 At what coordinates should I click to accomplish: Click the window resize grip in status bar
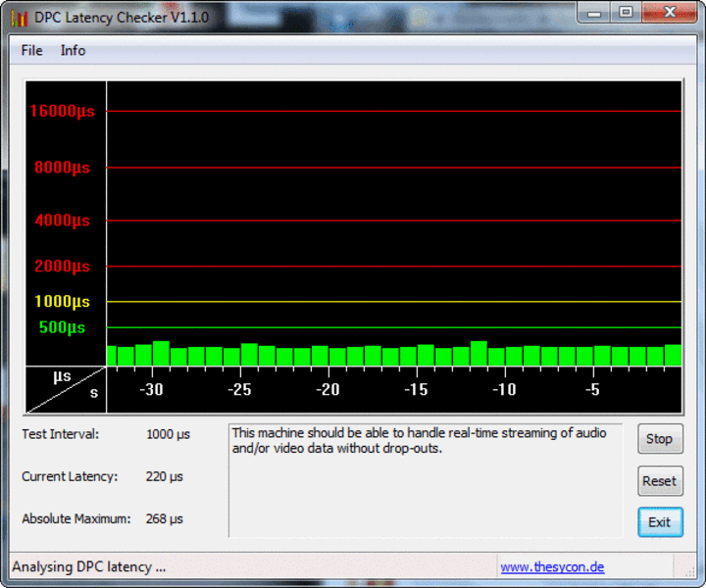tap(689, 571)
